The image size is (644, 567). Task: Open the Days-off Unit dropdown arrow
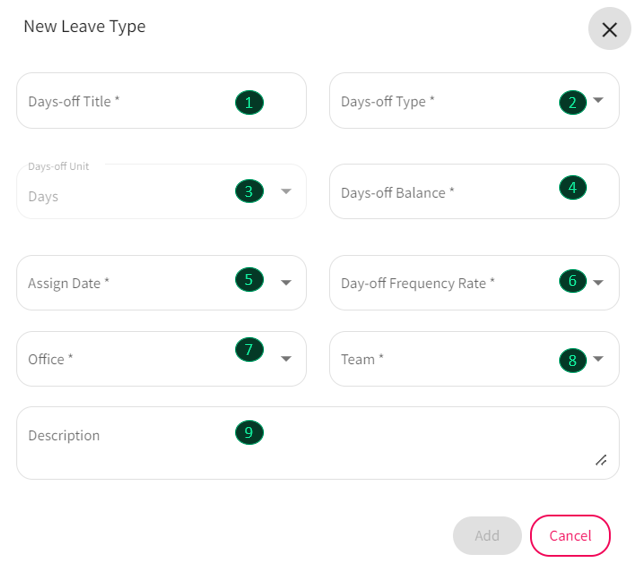pos(286,191)
